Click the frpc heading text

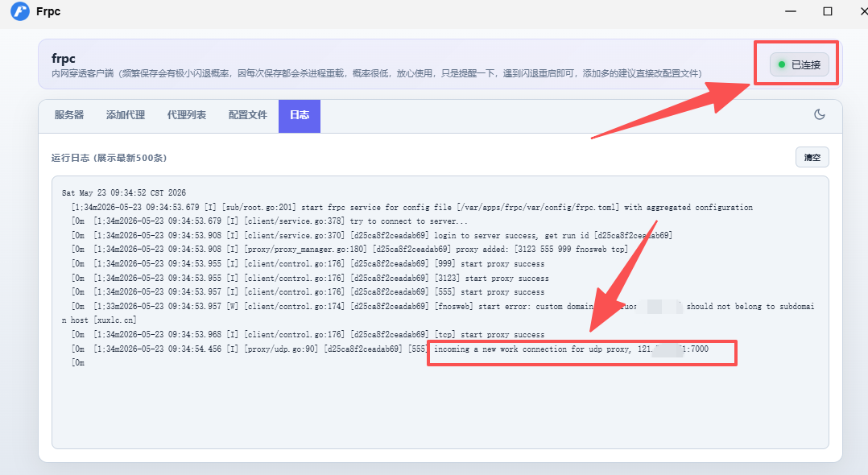pos(64,58)
